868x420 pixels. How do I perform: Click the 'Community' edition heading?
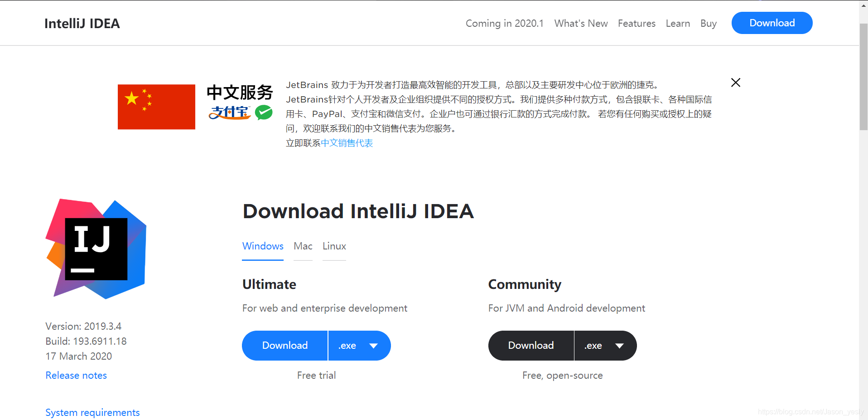click(525, 284)
